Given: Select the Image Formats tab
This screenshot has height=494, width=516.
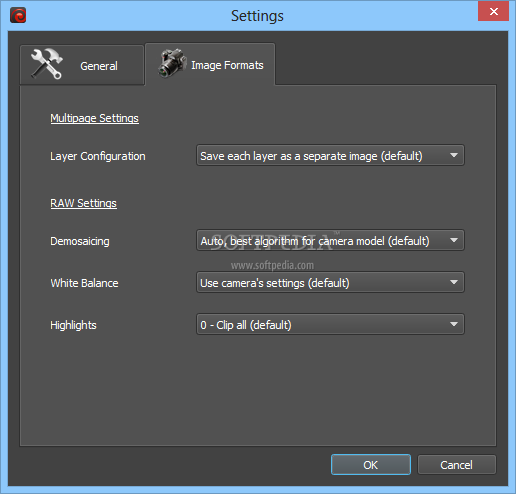Looking at the screenshot, I should (x=210, y=64).
